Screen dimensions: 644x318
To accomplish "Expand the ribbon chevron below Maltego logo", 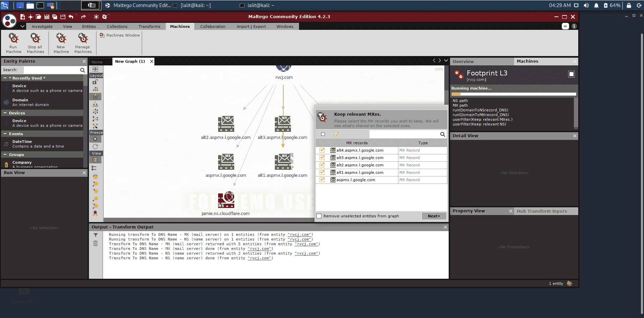I will point(22,26).
